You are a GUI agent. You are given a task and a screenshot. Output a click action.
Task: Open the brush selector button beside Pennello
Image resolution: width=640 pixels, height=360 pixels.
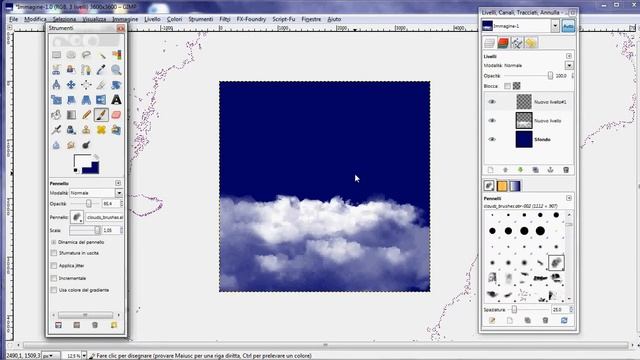[x=76, y=217]
